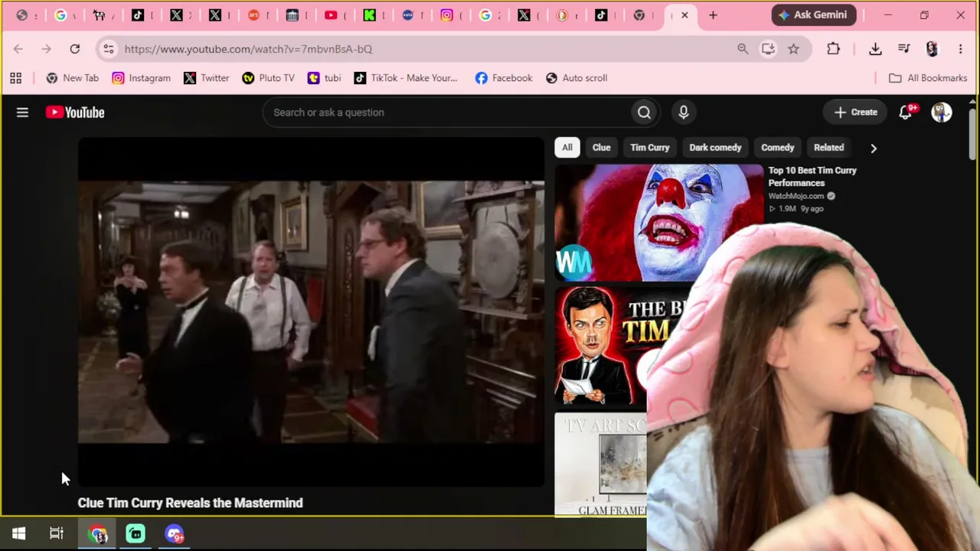The image size is (980, 551).
Task: Click the YouTube search magnifier button
Action: click(x=644, y=112)
